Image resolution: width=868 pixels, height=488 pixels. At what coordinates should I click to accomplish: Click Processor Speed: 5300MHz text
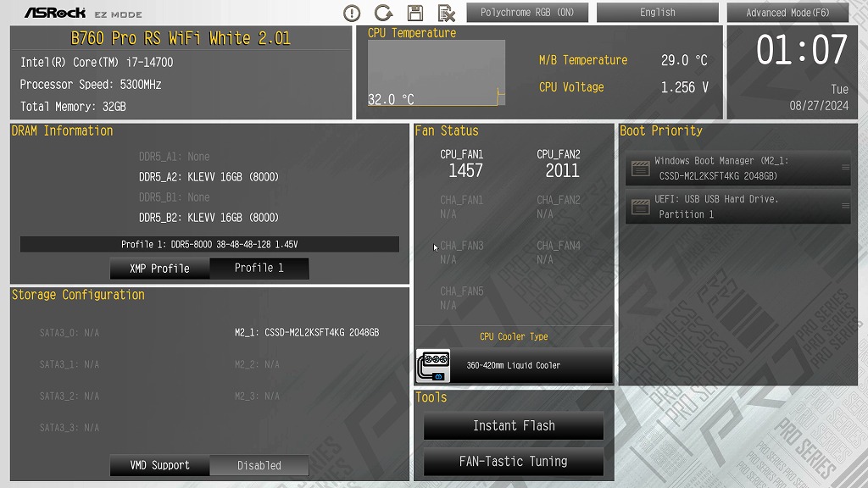coord(91,85)
